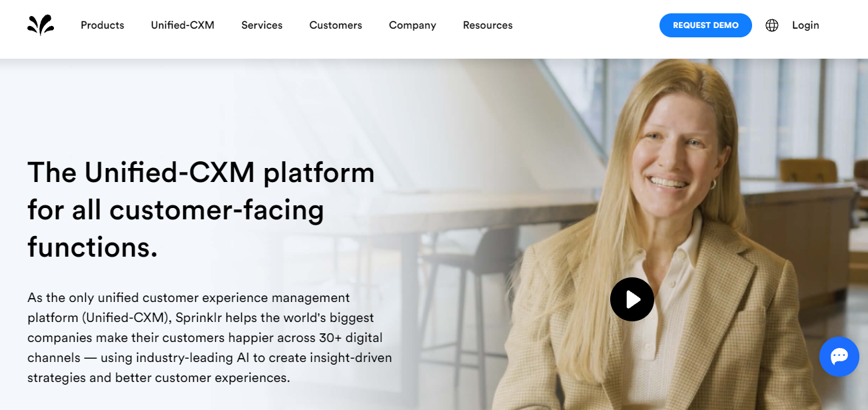The height and width of the screenshot is (410, 868).
Task: Open the Company menu item
Action: 412,25
